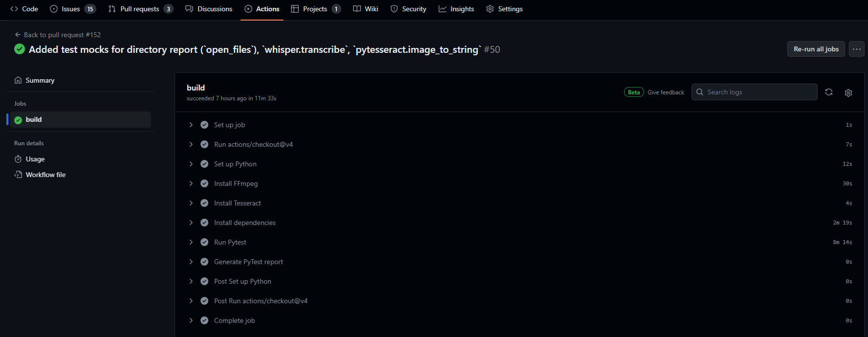Expand the Set up Python step

(520, 164)
